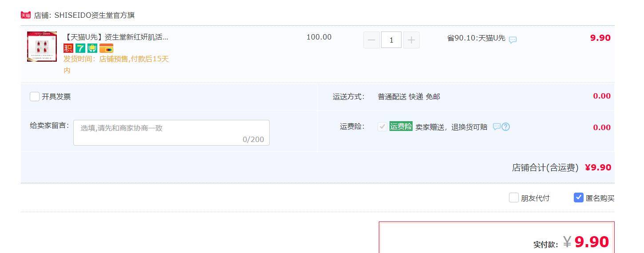The height and width of the screenshot is (253, 644).
Task: Click the green 运费险 label badge
Action: (401, 126)
